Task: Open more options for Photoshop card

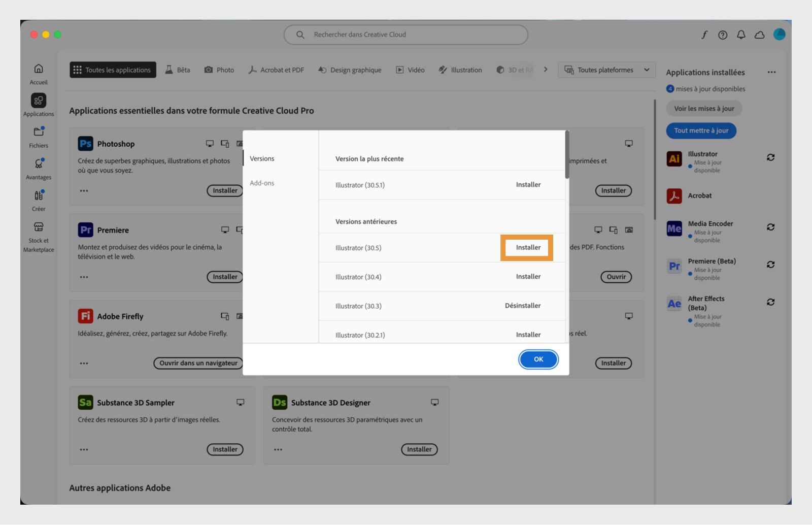Action: [x=84, y=191]
